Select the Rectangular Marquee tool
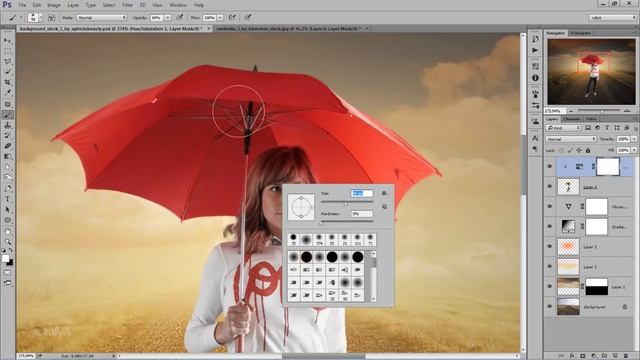Viewport: 640px width, 360px height. pyautogui.click(x=7, y=51)
